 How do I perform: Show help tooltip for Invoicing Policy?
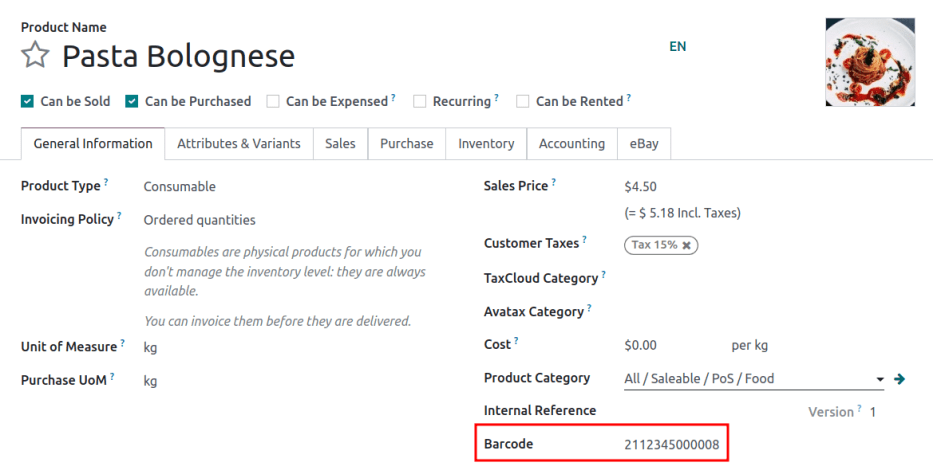click(119, 216)
